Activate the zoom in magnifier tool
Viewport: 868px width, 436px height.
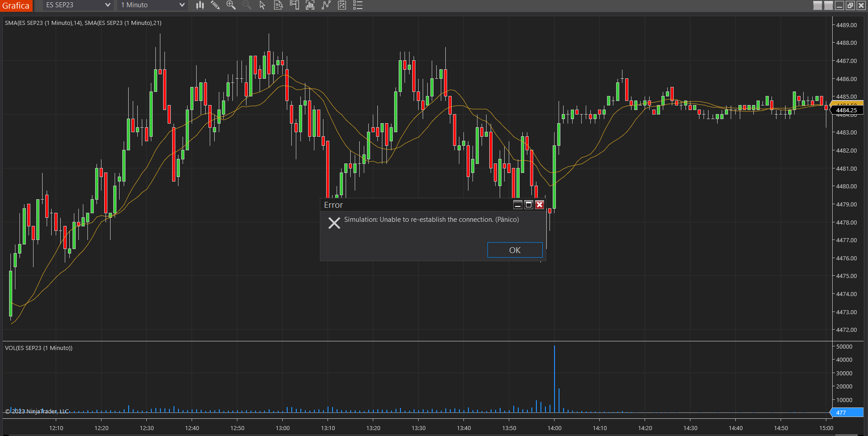(231, 5)
